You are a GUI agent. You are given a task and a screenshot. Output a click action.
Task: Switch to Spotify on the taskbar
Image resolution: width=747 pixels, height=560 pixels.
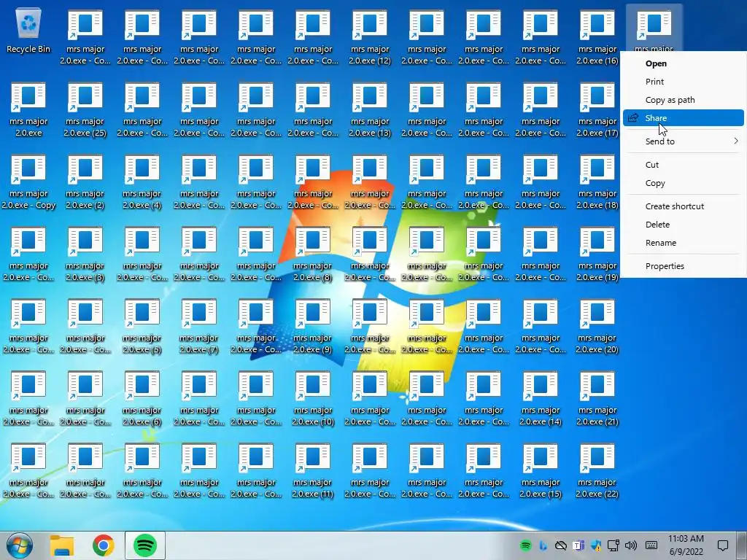pos(145,545)
